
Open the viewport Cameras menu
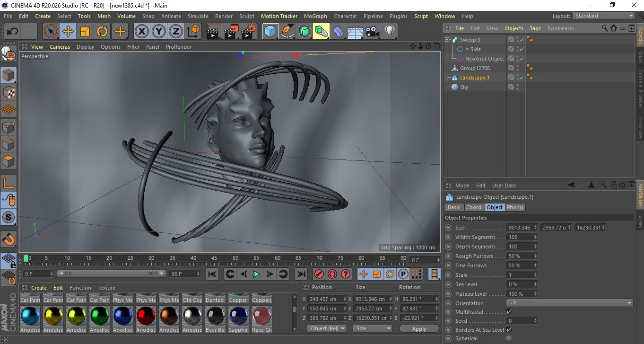[x=60, y=47]
